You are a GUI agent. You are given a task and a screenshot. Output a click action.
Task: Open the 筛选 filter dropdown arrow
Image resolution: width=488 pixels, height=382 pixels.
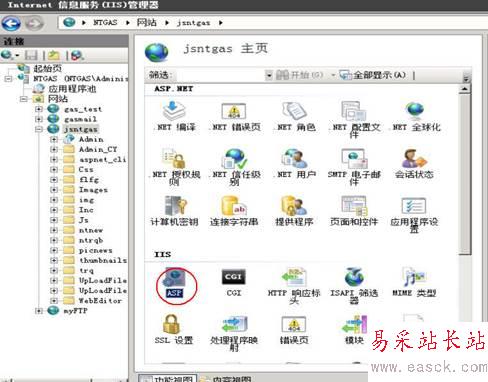pos(269,76)
